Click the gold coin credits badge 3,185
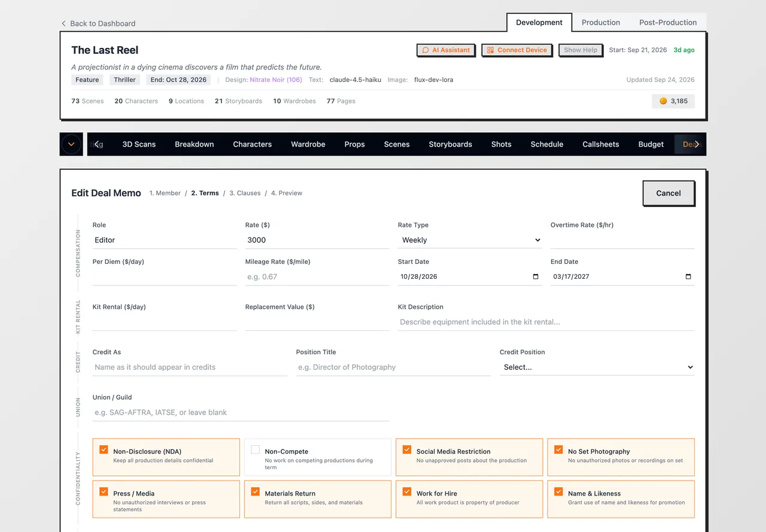This screenshot has width=766, height=532. [673, 101]
